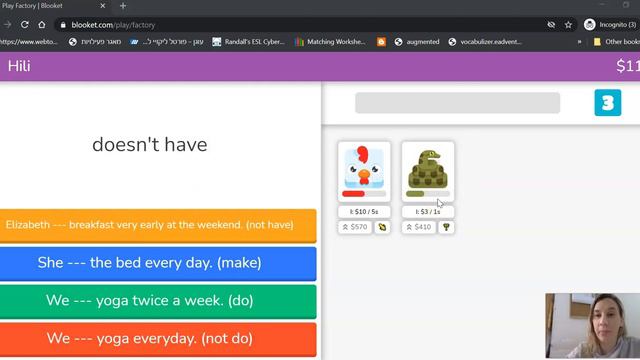
Task: Open orange Blogger bookmark icon
Action: [x=381, y=42]
